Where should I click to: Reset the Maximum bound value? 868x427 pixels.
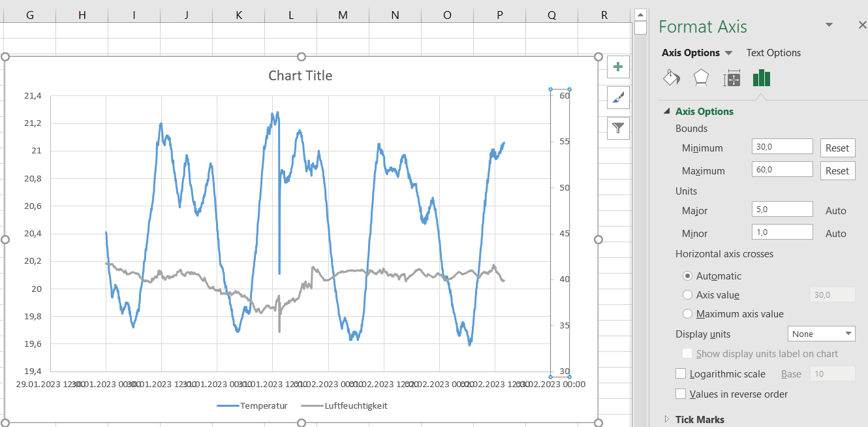[x=837, y=170]
